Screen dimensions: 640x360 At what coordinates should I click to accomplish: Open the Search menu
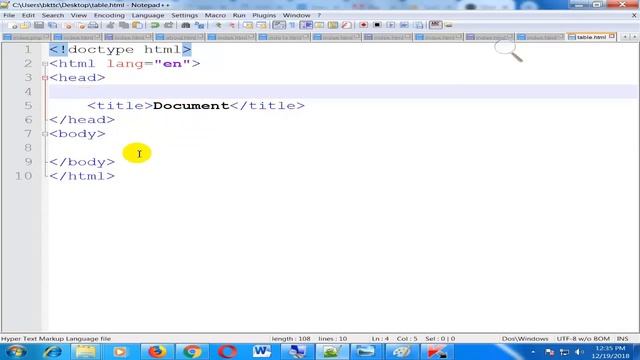[x=53, y=15]
